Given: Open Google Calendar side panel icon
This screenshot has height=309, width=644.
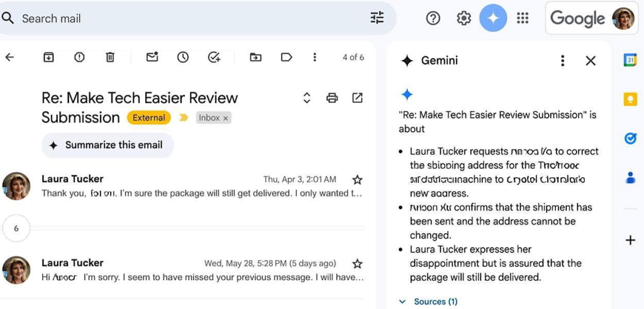Looking at the screenshot, I should coord(630,60).
